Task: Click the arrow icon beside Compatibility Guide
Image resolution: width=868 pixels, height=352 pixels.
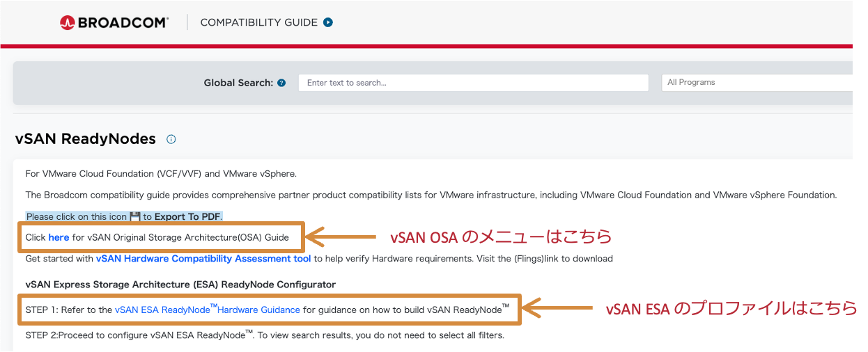Action: pyautogui.click(x=328, y=22)
